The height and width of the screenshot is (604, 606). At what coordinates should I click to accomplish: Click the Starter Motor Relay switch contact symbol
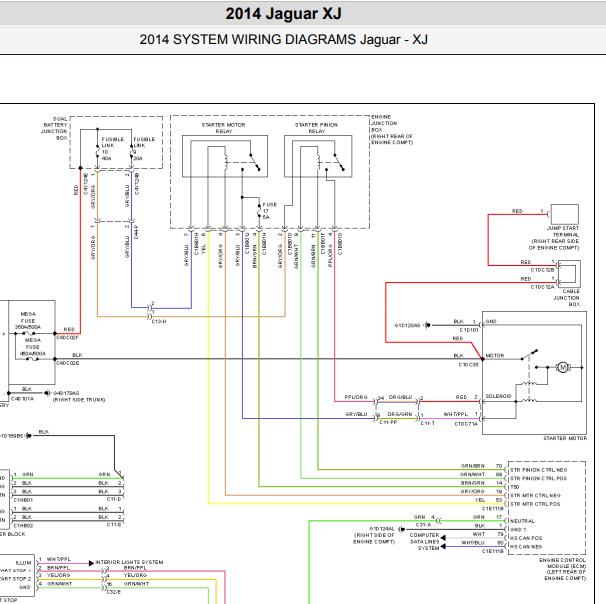point(254,162)
